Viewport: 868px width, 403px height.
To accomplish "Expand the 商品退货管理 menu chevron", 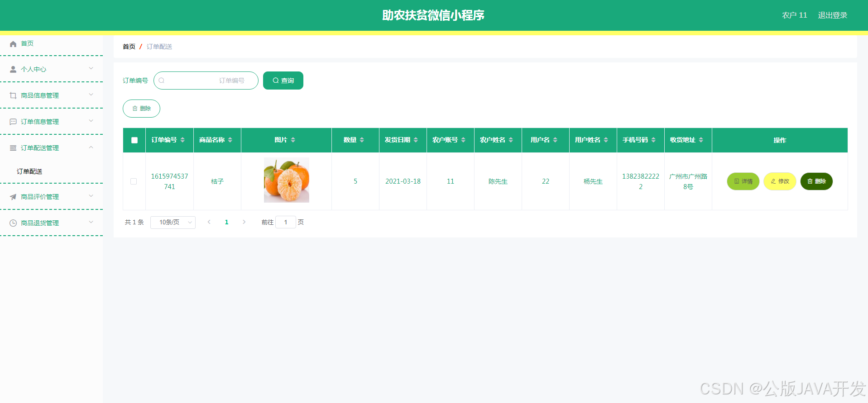I will click(91, 223).
